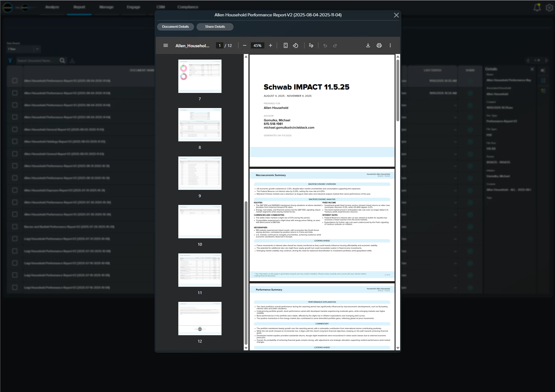Viewport: 555px width, 392px height.
Task: Rotate the PDF counterclockwise
Action: pos(296,45)
